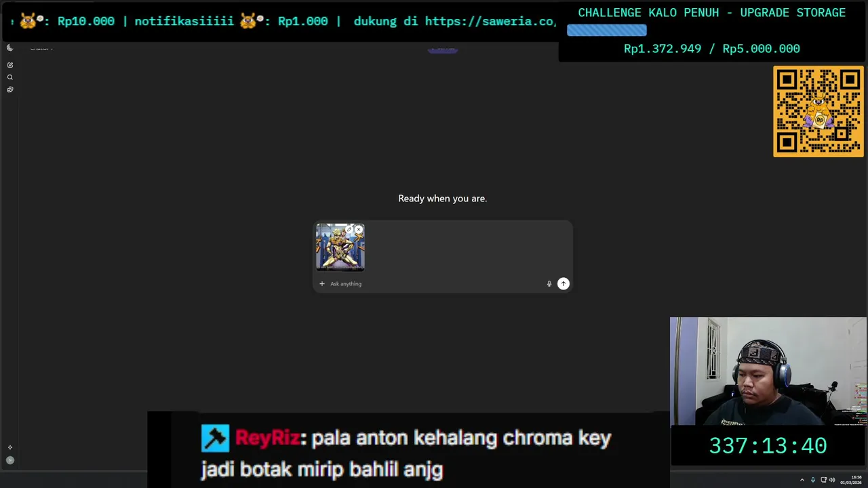The image size is (868, 488).
Task: Open the network icon in the system tray
Action: pos(824,480)
